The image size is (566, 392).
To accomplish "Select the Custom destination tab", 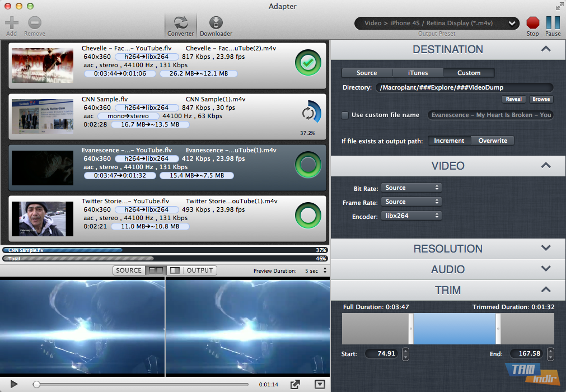I will click(469, 73).
